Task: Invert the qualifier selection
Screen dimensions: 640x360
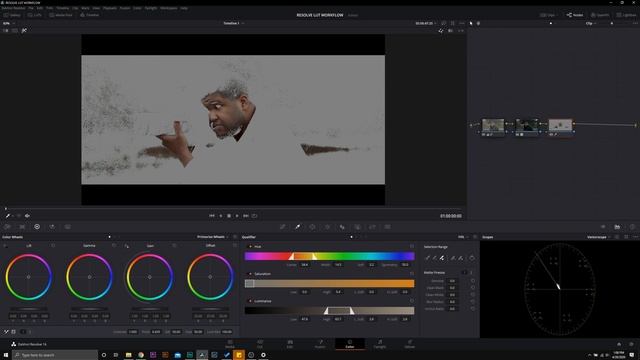Action: click(x=472, y=258)
